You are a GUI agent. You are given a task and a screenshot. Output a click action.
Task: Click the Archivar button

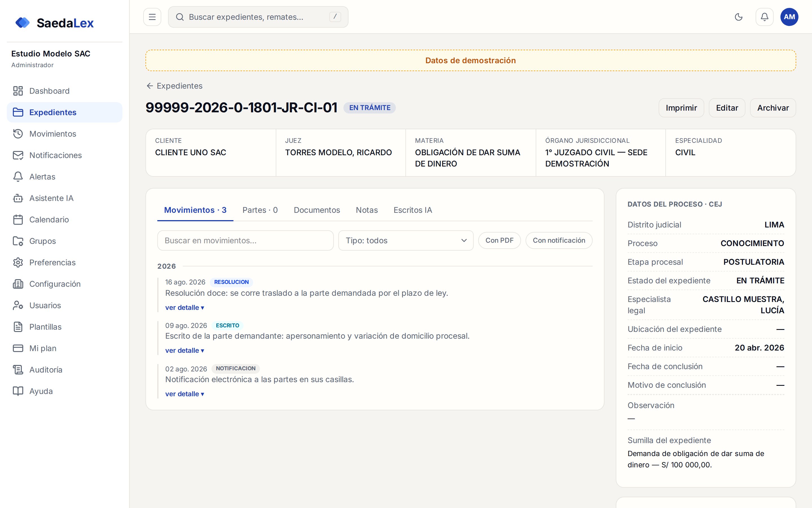(773, 108)
